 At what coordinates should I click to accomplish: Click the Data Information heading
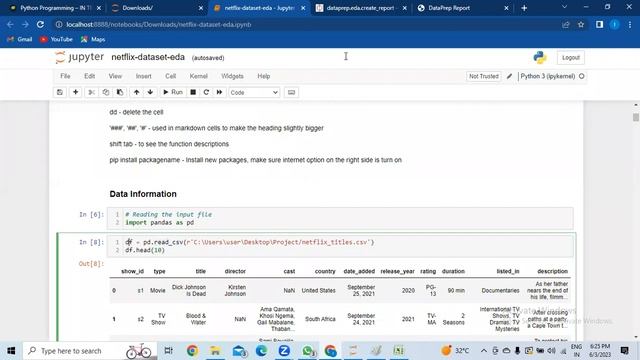[143, 194]
